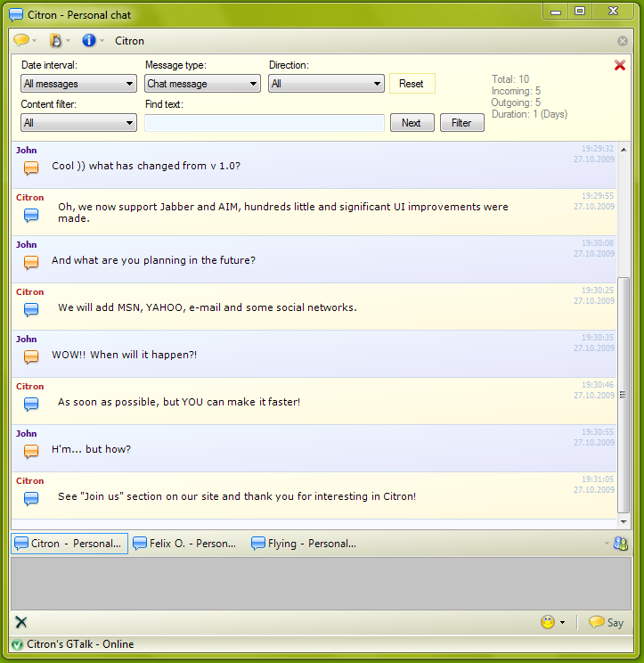644x663 pixels.
Task: Open the Content filter dropdown
Action: [x=78, y=123]
